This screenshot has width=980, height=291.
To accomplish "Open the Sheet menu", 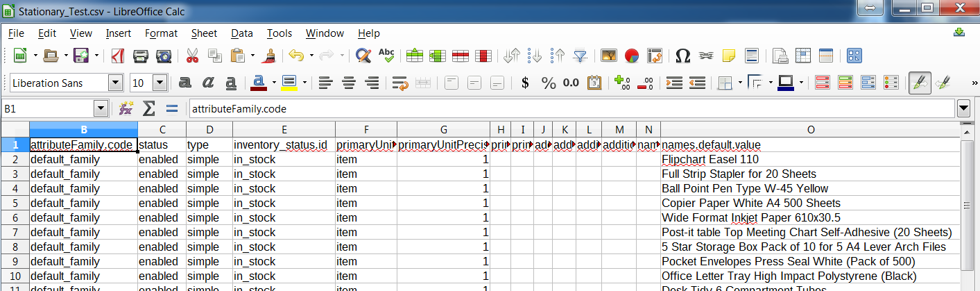I will [204, 33].
